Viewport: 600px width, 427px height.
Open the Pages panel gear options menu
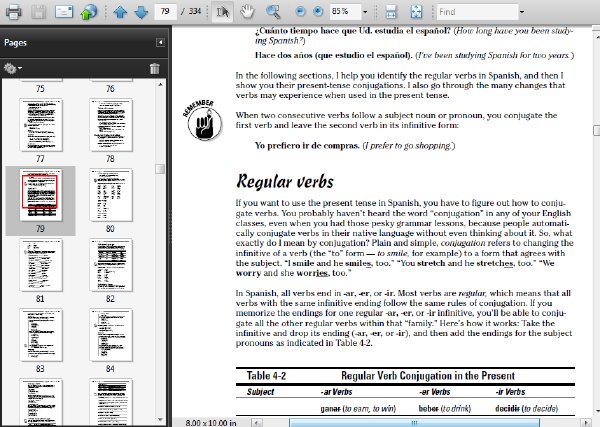13,68
